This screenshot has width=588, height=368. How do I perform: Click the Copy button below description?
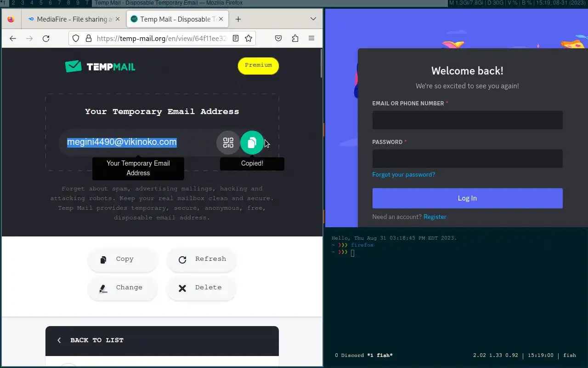click(123, 259)
